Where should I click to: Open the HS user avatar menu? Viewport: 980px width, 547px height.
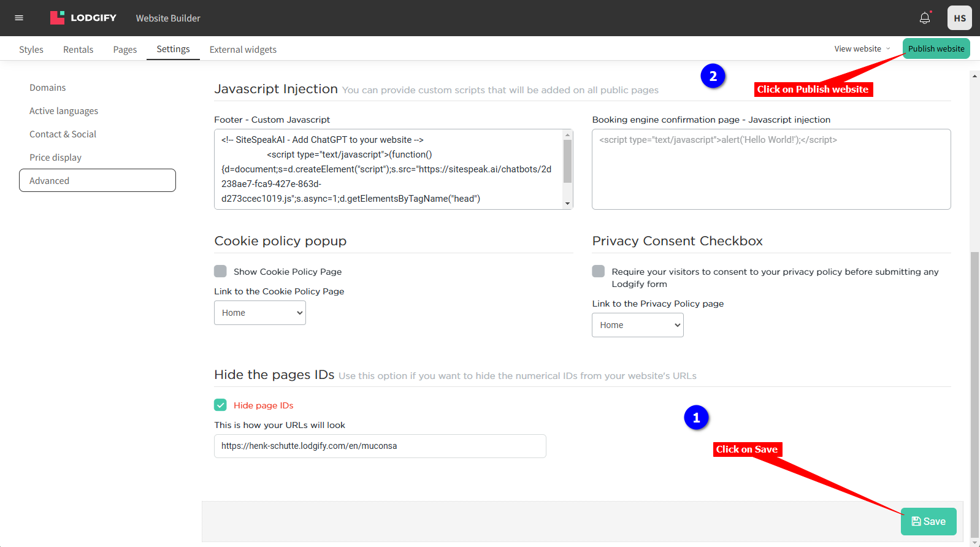coord(960,18)
